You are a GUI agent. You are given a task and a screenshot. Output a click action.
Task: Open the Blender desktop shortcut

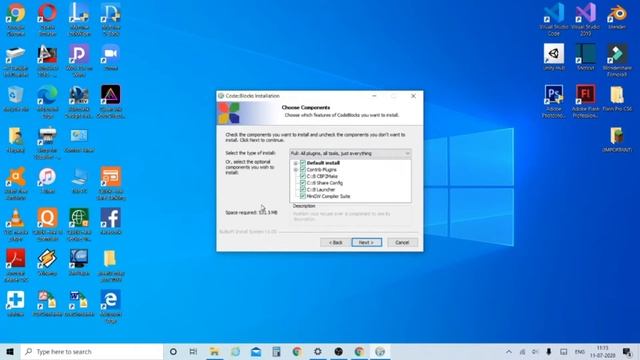pos(617,17)
